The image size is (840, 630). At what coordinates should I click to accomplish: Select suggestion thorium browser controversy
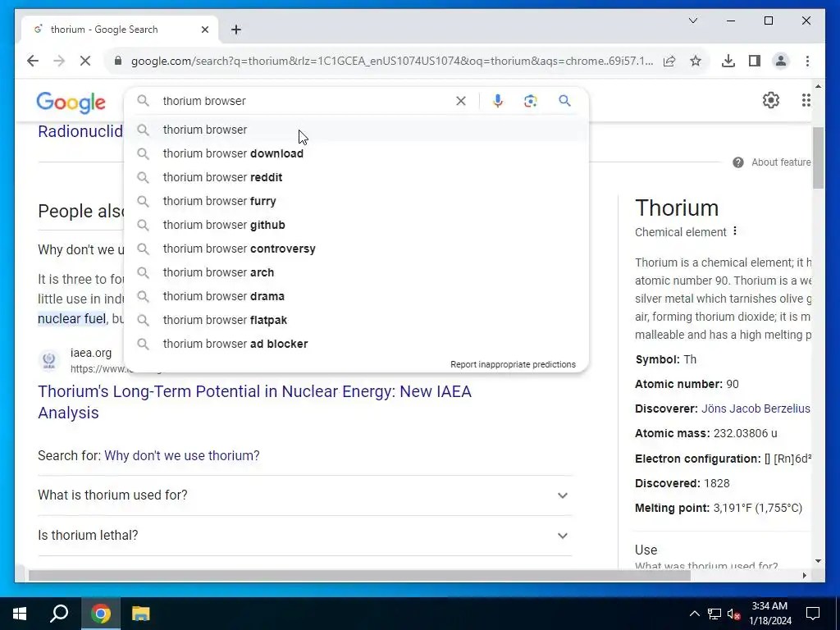(356, 249)
